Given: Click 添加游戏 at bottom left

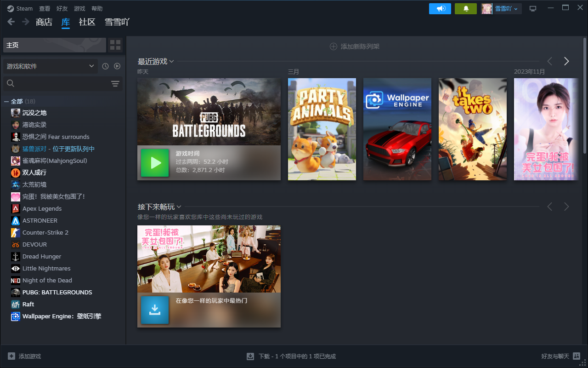Looking at the screenshot, I should coord(24,356).
